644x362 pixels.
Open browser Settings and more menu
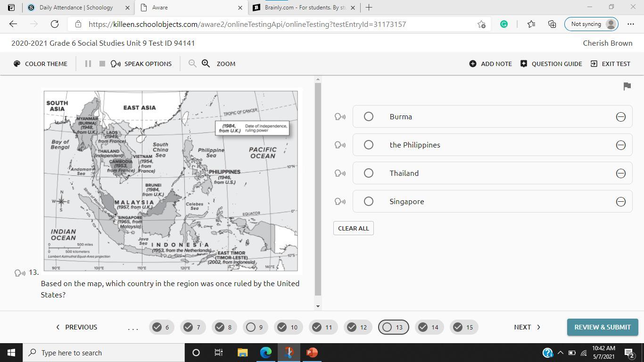point(631,24)
